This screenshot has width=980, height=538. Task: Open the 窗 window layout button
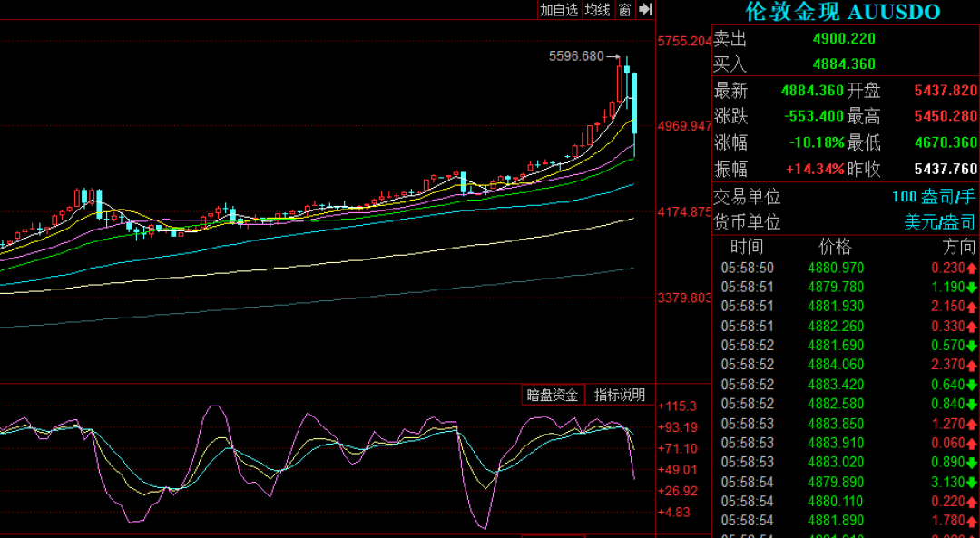624,10
